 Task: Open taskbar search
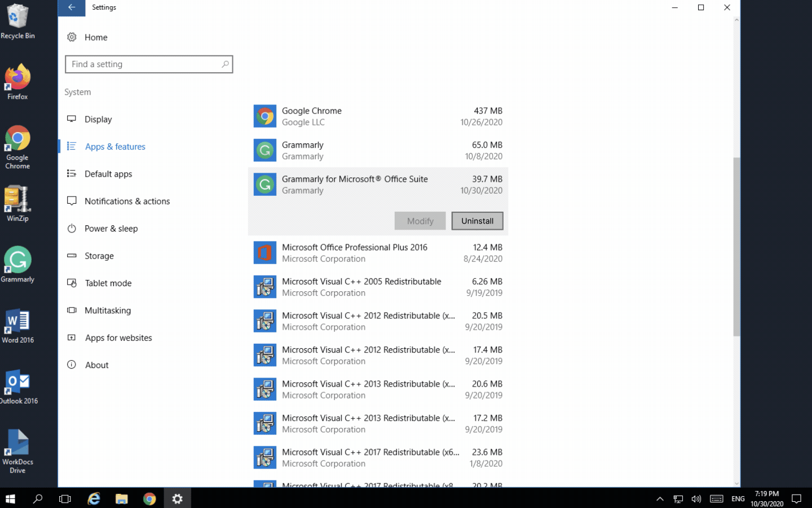coord(38,498)
